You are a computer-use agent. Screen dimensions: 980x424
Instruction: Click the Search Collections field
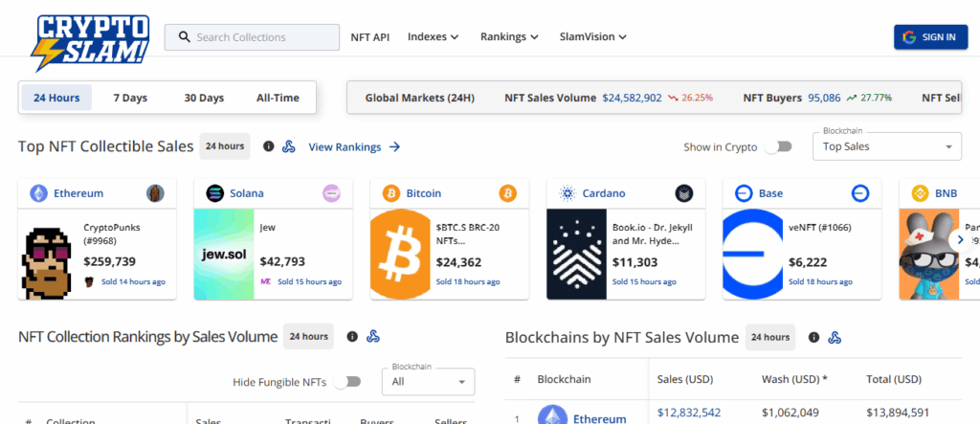[253, 37]
